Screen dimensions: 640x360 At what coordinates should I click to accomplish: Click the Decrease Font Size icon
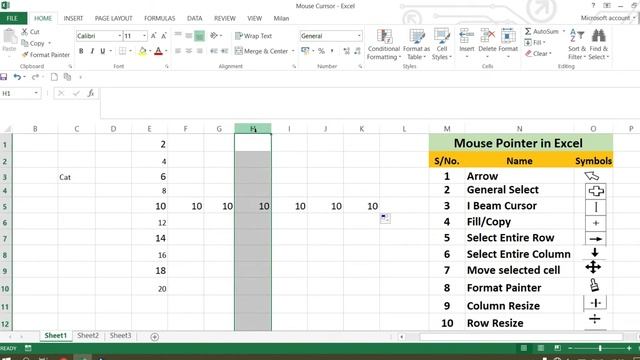coord(164,36)
